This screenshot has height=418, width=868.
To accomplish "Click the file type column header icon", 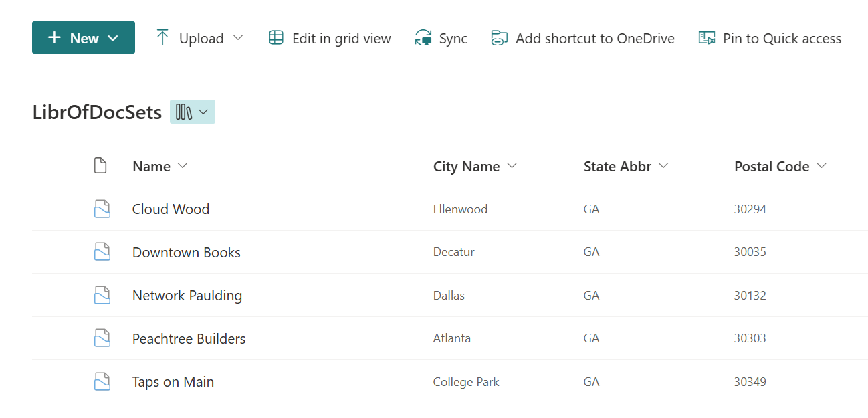I will (101, 165).
